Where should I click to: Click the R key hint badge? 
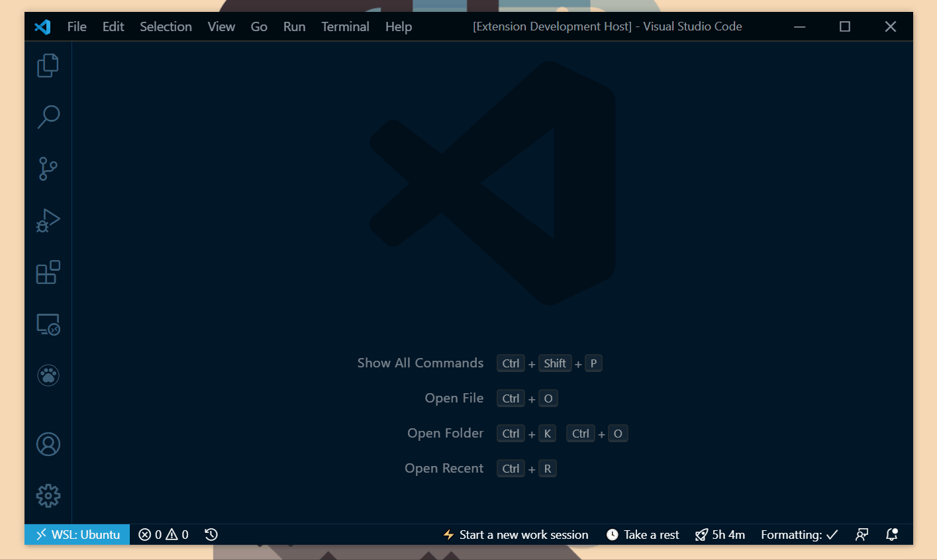[x=547, y=469]
